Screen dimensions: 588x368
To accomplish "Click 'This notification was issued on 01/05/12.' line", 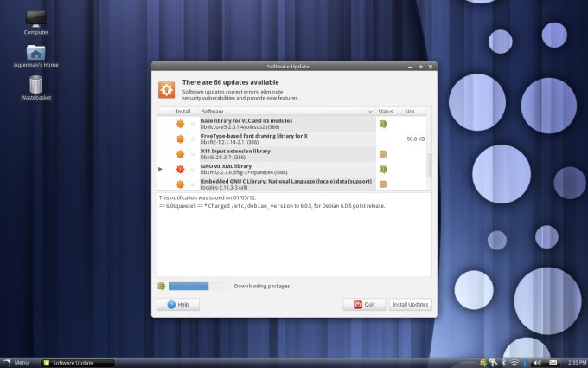I will coord(208,197).
